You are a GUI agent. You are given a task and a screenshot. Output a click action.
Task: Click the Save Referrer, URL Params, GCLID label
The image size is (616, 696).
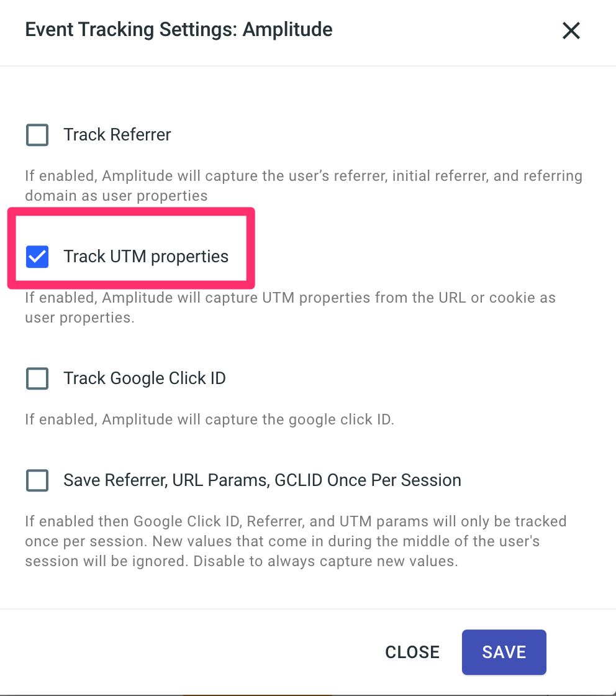coord(262,480)
